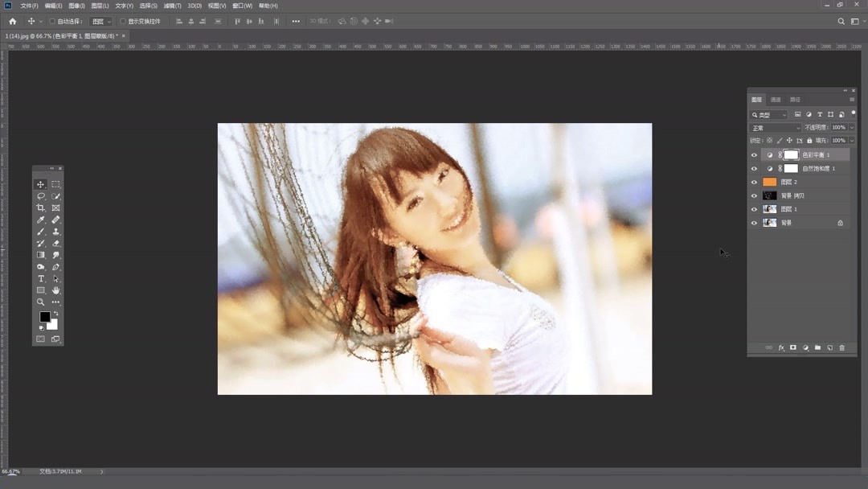Open the 填充 percentage dropdown
This screenshot has height=489, width=868.
pyautogui.click(x=839, y=140)
